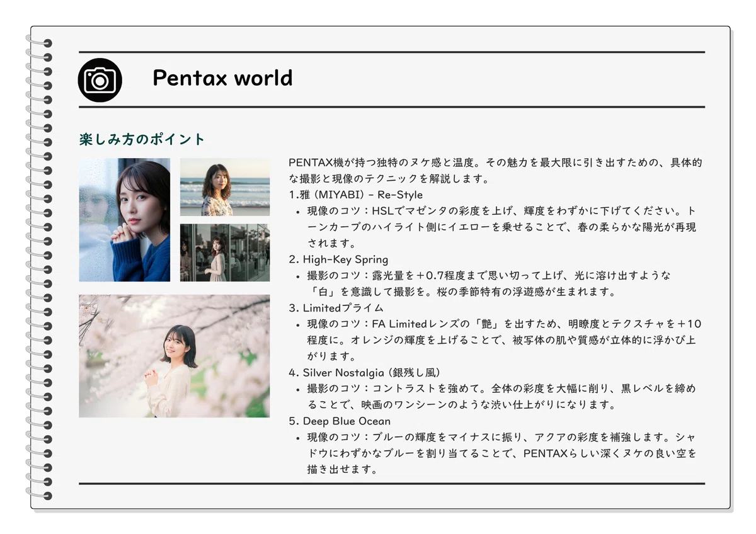Click the line starting "ドウにわずかなブルー"
The height and width of the screenshot is (534, 756).
(x=501, y=454)
